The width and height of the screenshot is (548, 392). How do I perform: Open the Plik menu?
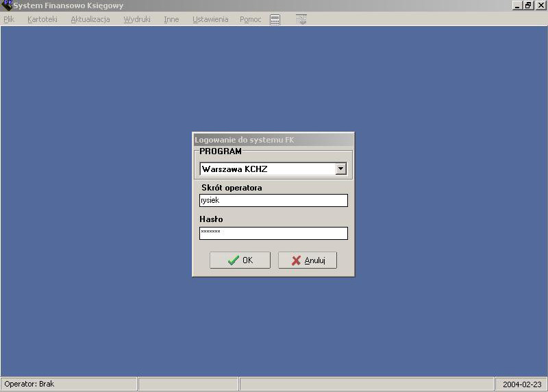[9, 19]
